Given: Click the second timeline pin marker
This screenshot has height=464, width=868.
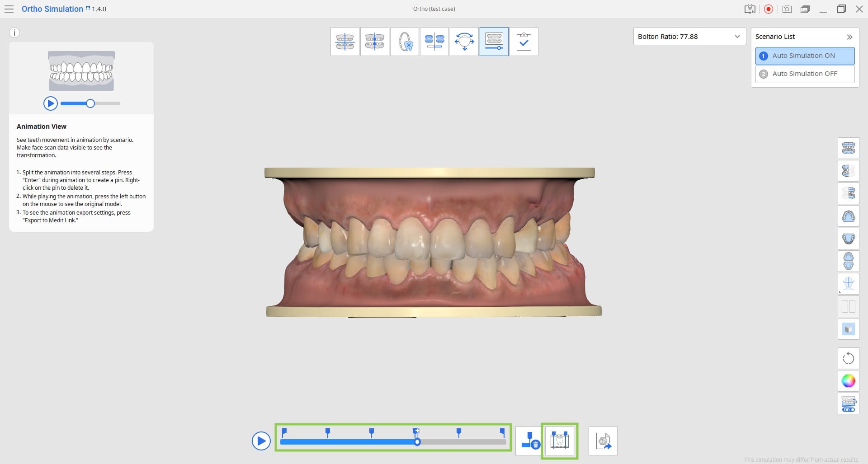Looking at the screenshot, I should 328,433.
